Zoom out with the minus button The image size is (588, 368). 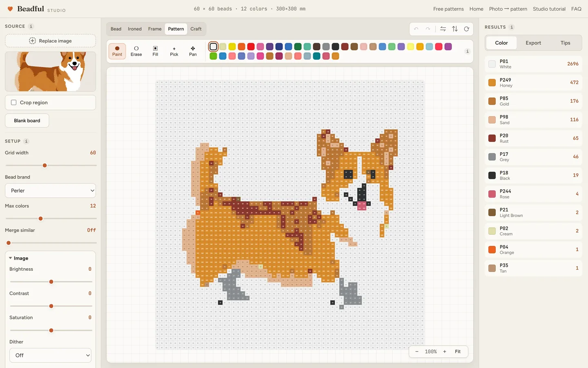416,352
